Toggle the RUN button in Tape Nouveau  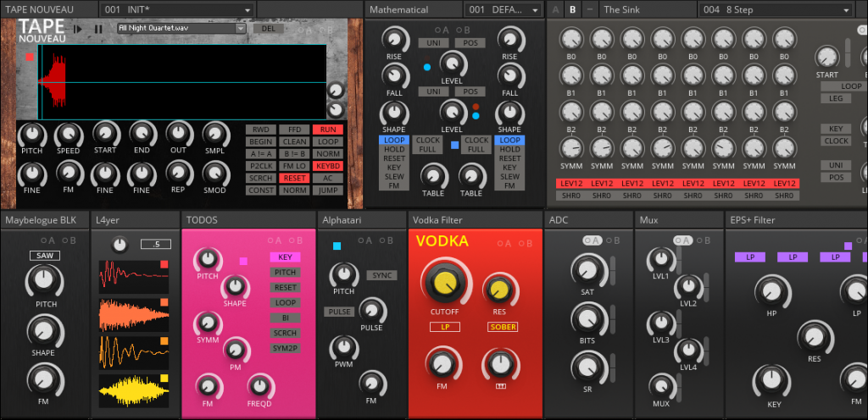click(x=326, y=130)
